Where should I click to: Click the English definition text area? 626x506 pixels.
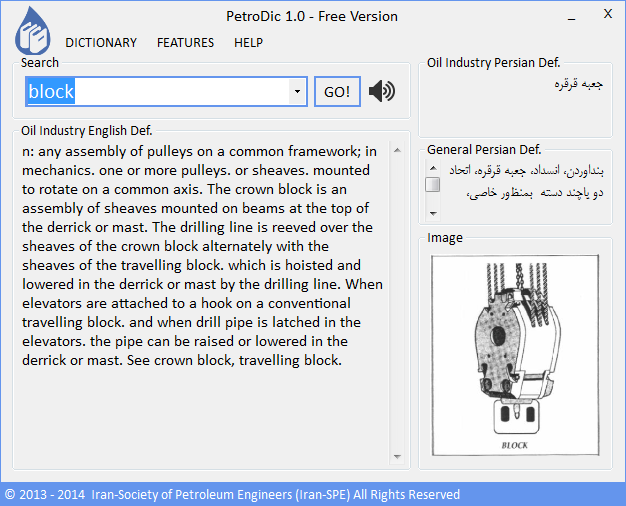point(202,256)
